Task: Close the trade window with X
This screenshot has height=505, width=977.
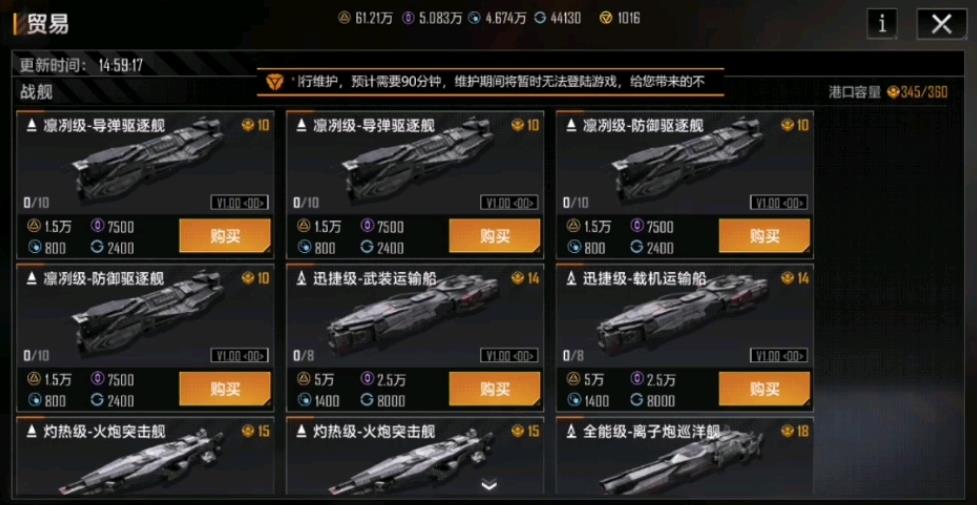Action: coord(941,24)
